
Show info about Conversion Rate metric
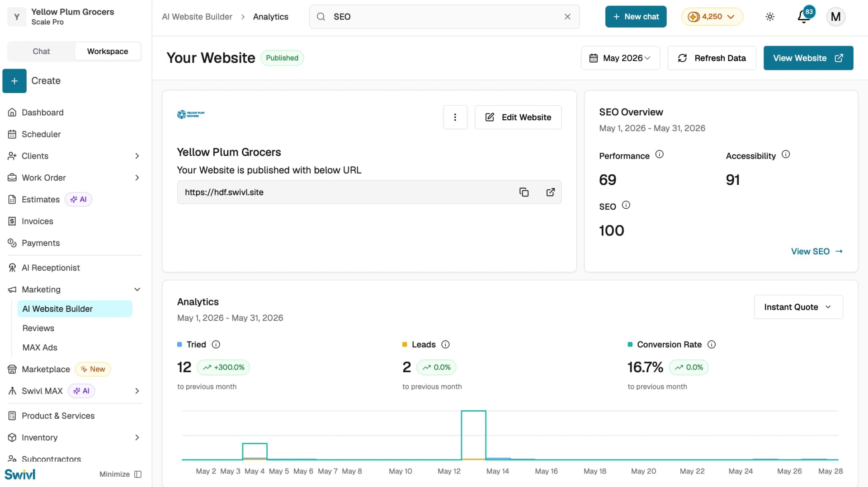712,344
